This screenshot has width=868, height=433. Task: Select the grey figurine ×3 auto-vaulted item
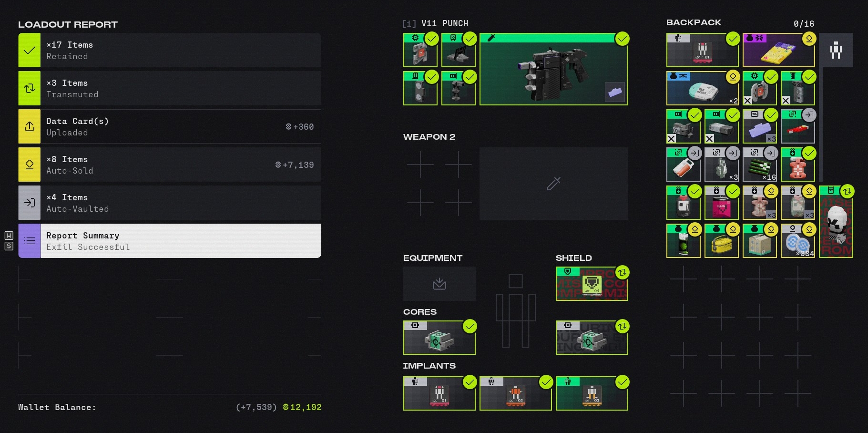click(722, 165)
